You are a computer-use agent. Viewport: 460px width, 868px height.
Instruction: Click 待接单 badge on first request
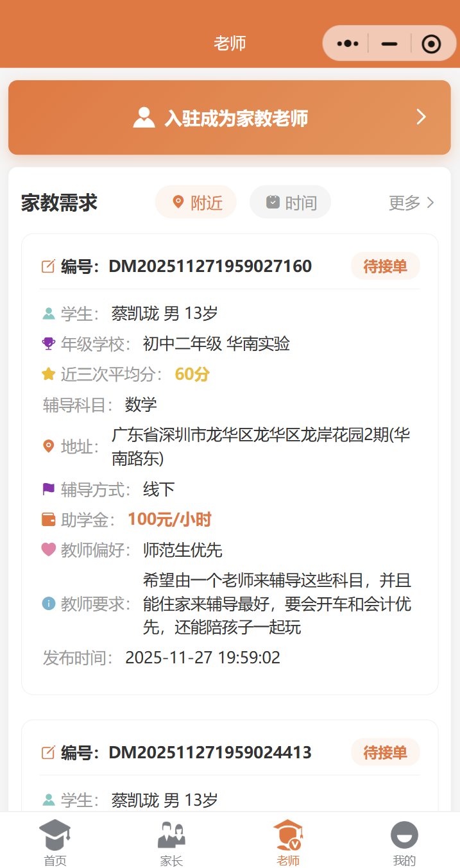point(385,266)
